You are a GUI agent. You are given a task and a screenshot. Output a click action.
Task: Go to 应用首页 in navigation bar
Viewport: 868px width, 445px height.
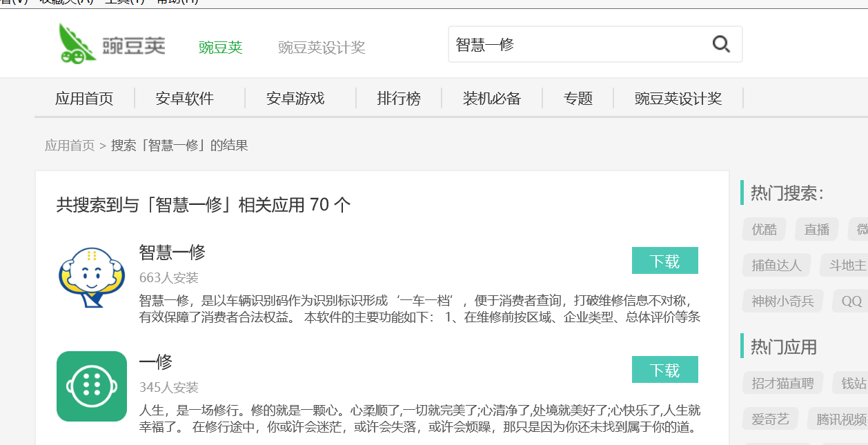(84, 99)
